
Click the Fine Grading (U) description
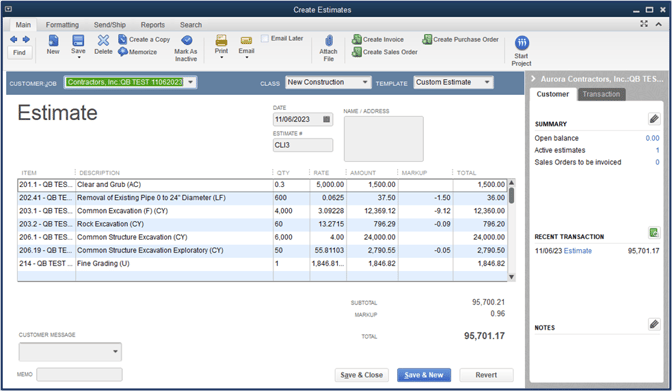click(103, 263)
